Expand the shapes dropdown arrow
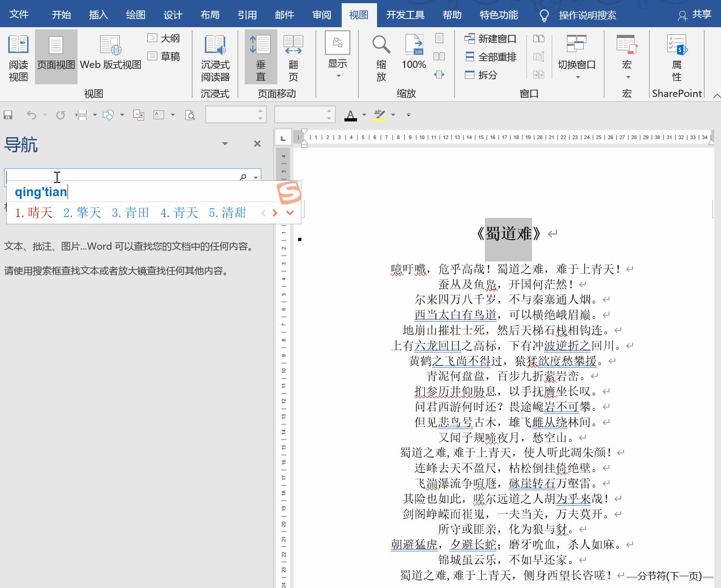The image size is (721, 588). [122, 115]
